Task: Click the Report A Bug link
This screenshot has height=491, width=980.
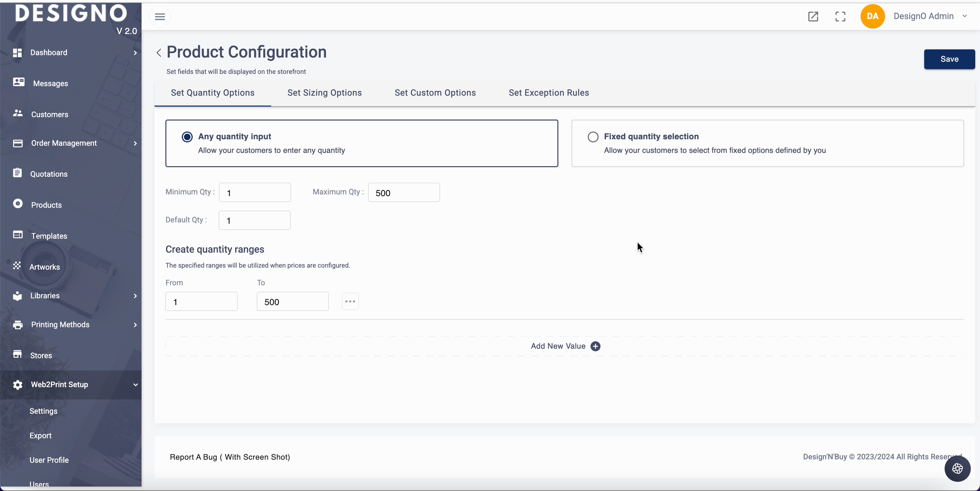Action: (x=230, y=457)
